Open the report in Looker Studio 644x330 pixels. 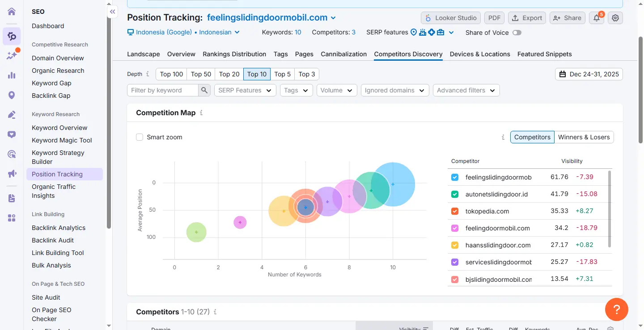(x=450, y=18)
